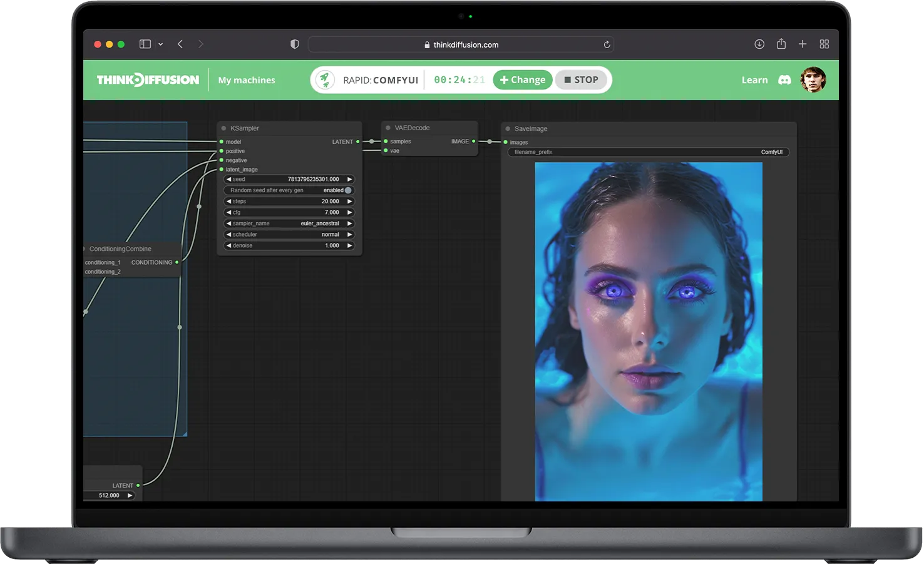Increase cfg with right arrow

(x=350, y=212)
